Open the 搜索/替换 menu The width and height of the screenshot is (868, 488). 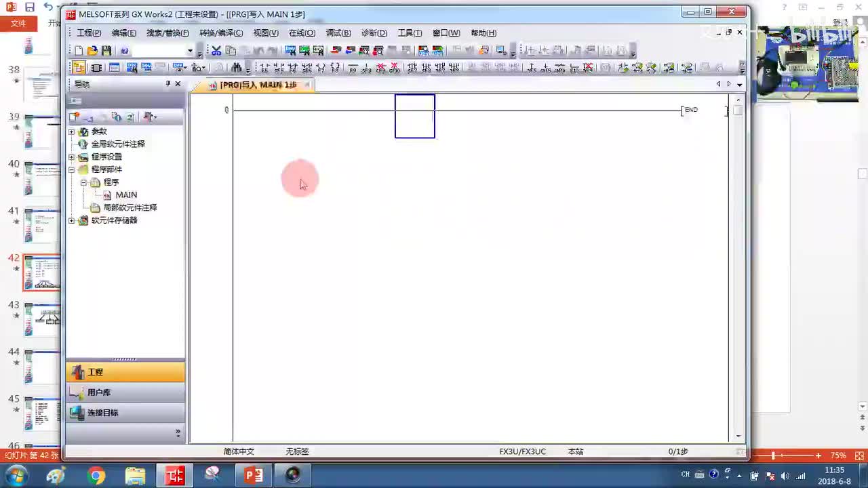point(168,33)
